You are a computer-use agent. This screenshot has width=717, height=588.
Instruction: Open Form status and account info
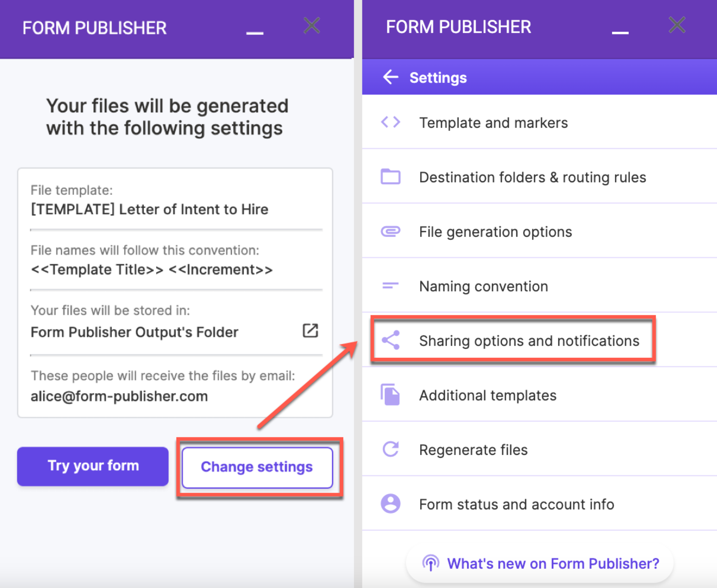coord(539,504)
